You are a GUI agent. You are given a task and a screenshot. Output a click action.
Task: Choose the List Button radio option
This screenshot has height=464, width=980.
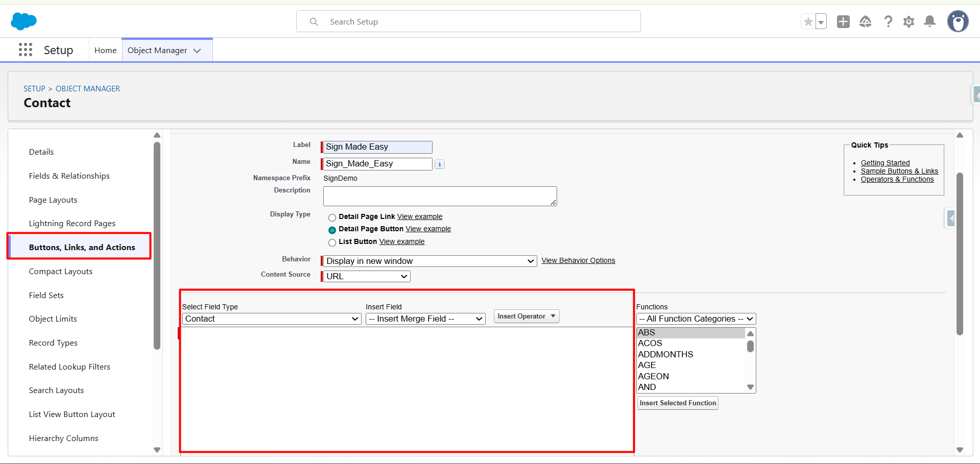click(x=332, y=242)
